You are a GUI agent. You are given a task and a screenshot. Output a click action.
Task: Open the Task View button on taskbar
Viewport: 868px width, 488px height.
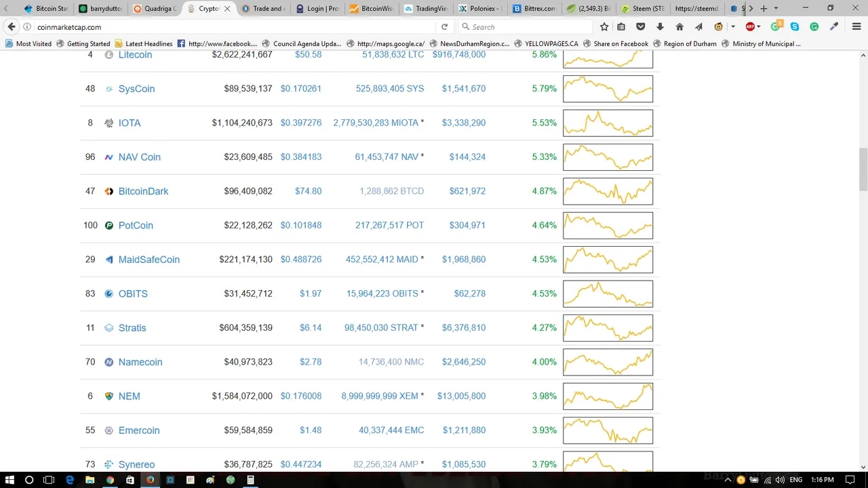tap(49, 480)
